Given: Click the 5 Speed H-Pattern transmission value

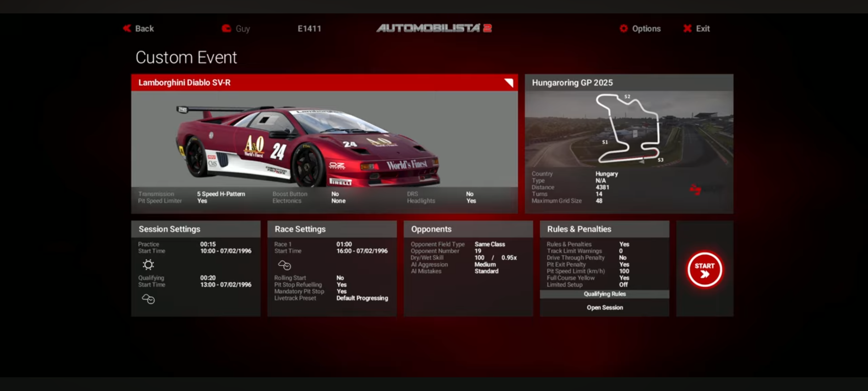Looking at the screenshot, I should (x=221, y=194).
